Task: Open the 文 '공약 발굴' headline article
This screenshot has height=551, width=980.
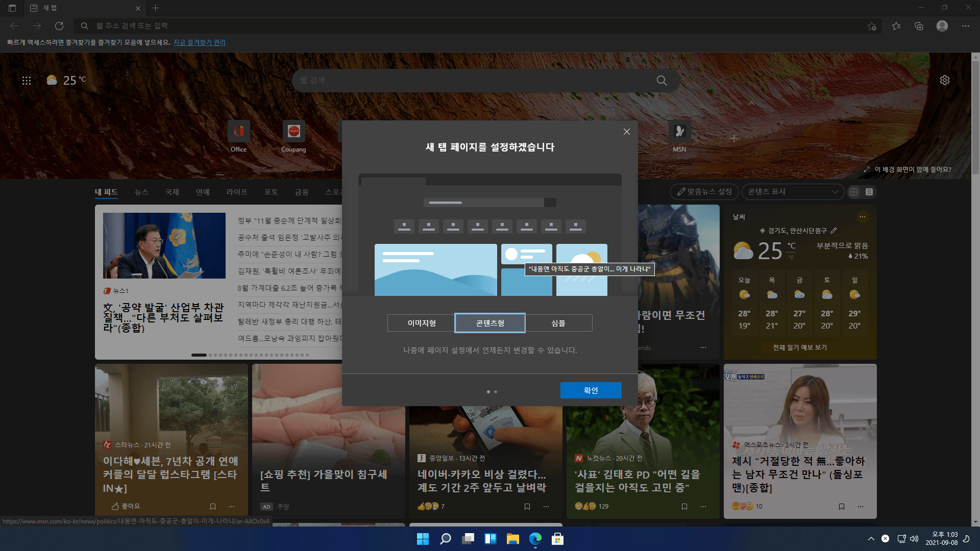Action: tap(163, 317)
